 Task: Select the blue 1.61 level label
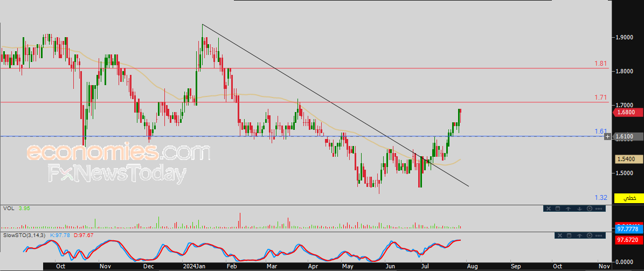pos(601,131)
